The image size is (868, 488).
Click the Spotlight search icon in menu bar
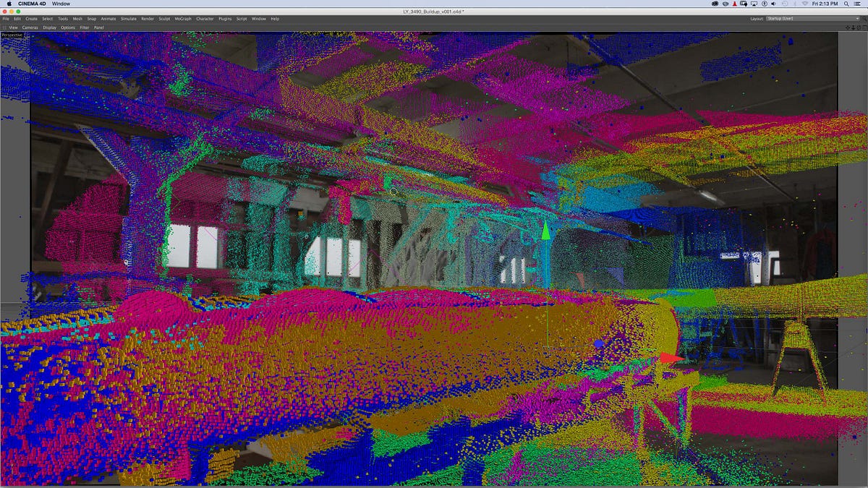[x=846, y=4]
